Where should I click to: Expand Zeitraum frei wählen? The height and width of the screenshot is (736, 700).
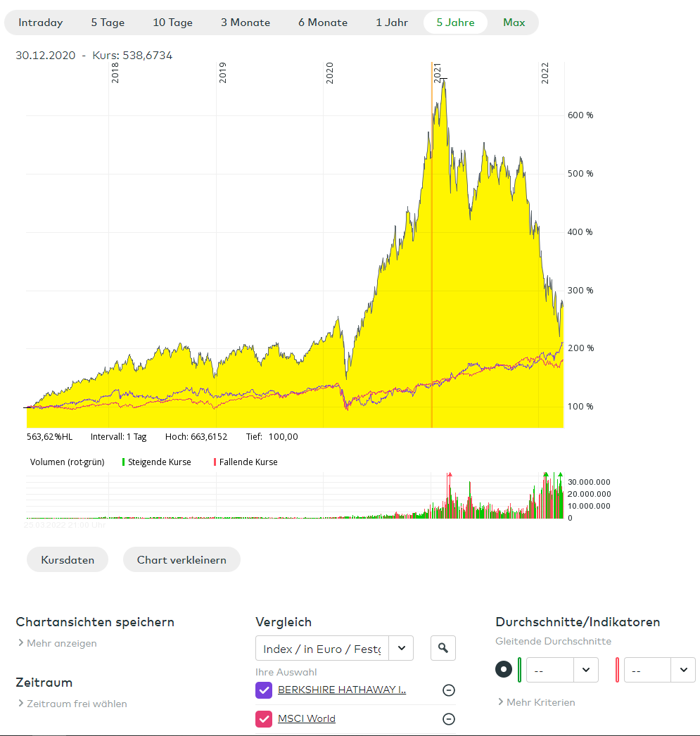tap(72, 704)
